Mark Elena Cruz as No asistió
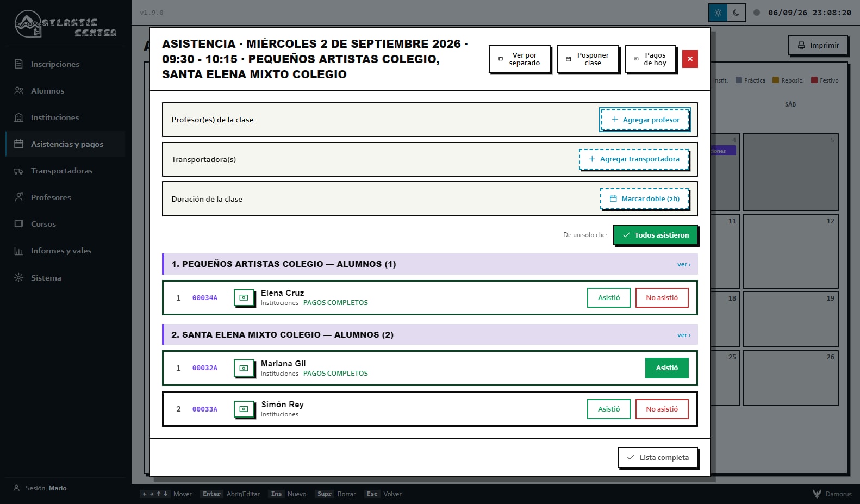 (662, 297)
